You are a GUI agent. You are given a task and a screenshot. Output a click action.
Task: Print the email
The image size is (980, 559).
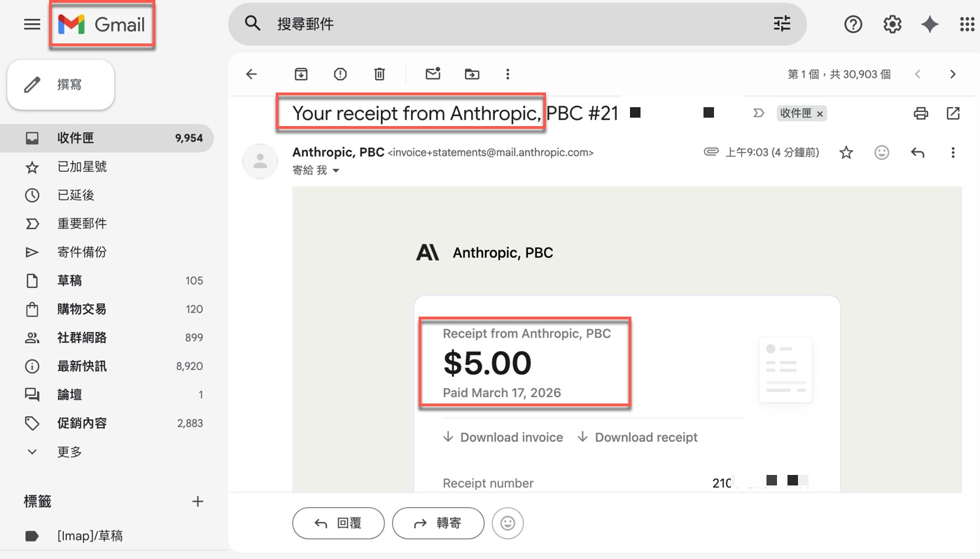921,113
